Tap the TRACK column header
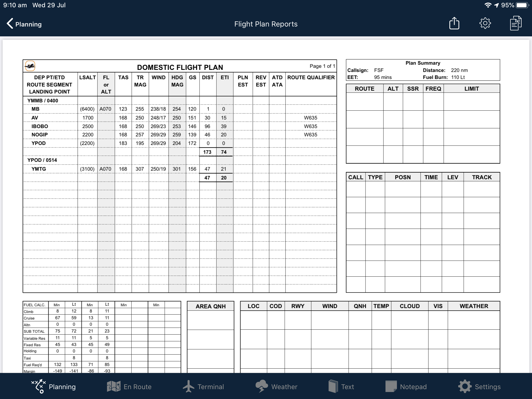Image resolution: width=532 pixels, height=399 pixels. click(482, 177)
